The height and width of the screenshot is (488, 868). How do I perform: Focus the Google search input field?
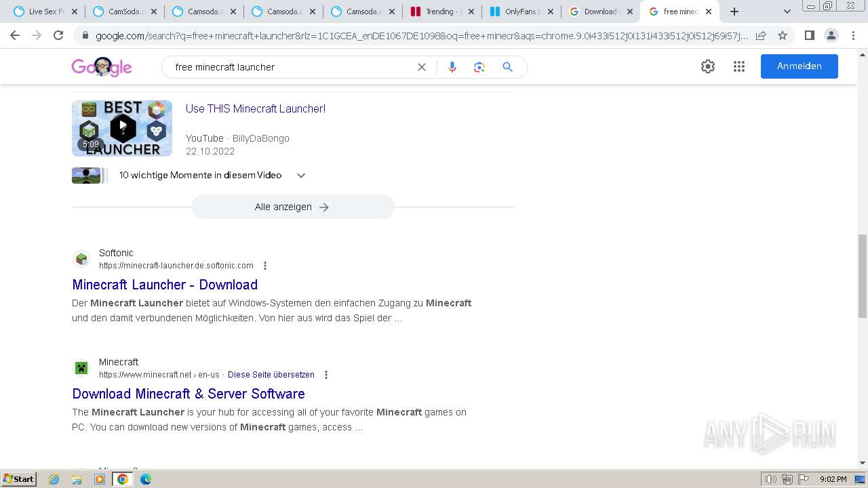[x=292, y=67]
